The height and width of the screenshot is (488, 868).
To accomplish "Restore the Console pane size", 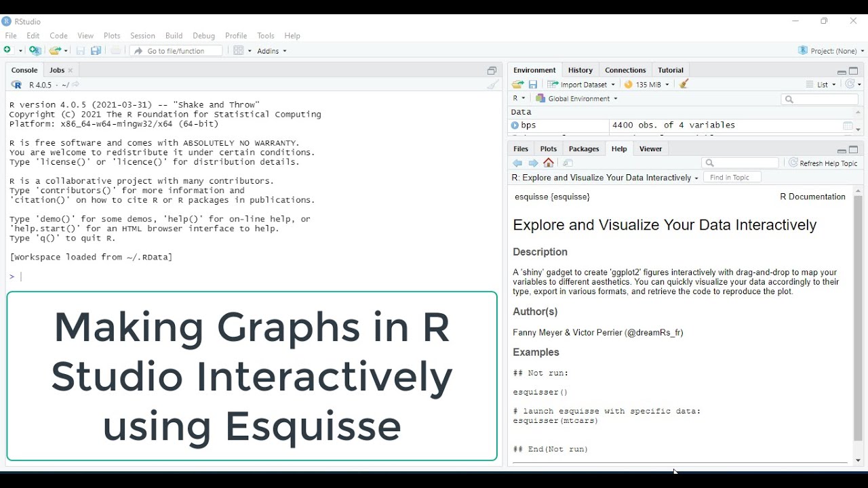I will click(x=492, y=70).
